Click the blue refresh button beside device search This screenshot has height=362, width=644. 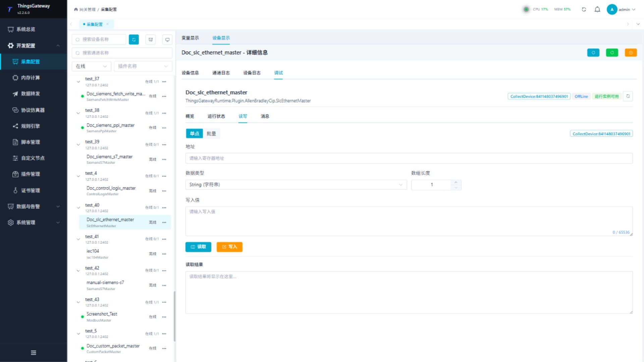(134, 40)
